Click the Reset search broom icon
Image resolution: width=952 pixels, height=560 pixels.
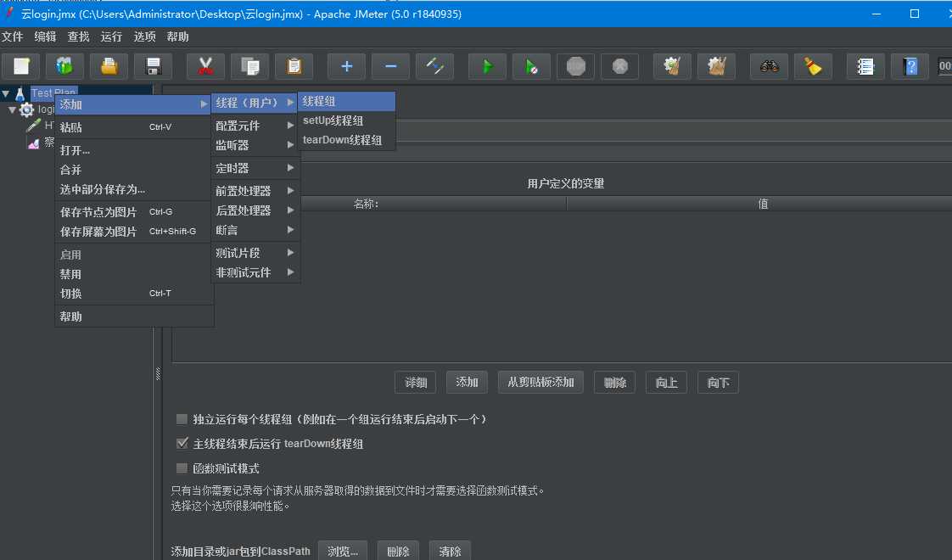coord(813,65)
